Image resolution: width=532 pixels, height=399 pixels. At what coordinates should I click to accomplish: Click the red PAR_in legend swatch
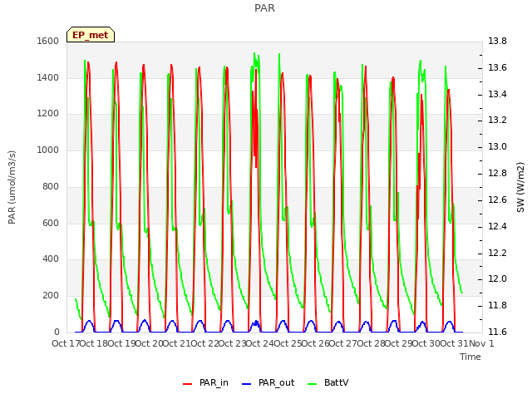pos(187,384)
